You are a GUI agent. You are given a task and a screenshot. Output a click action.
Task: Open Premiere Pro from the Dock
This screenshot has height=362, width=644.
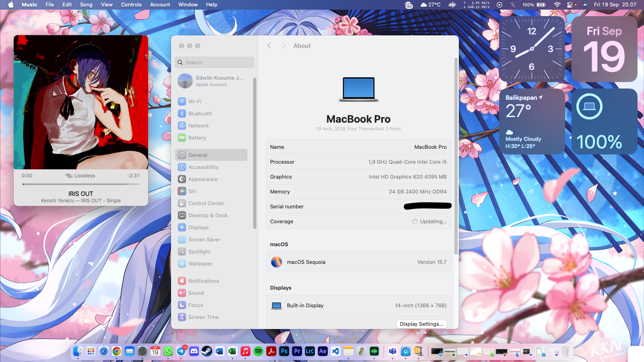pyautogui.click(x=297, y=351)
